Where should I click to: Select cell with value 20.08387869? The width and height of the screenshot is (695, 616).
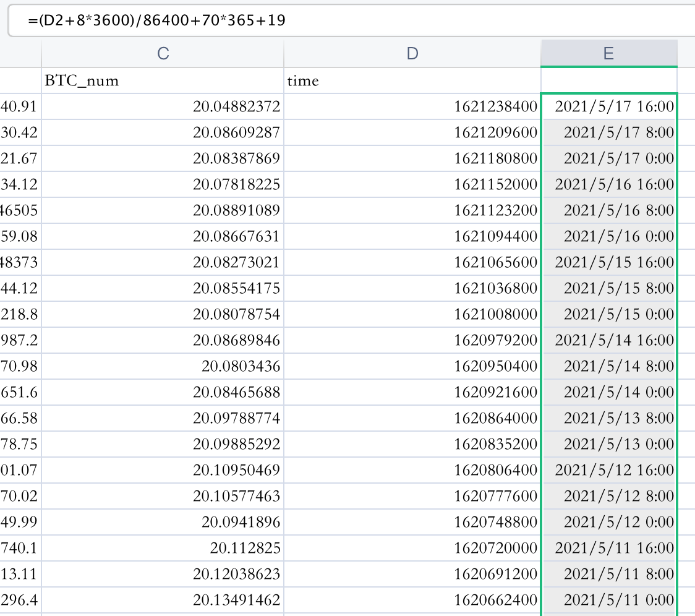163,158
